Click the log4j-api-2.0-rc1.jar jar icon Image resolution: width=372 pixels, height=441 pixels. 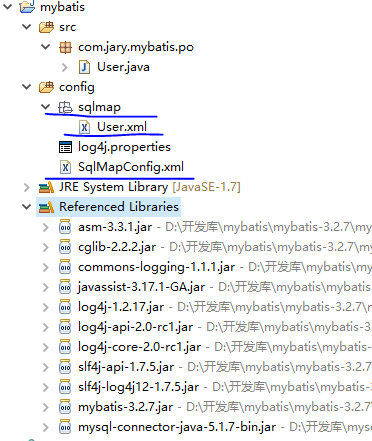tap(65, 327)
